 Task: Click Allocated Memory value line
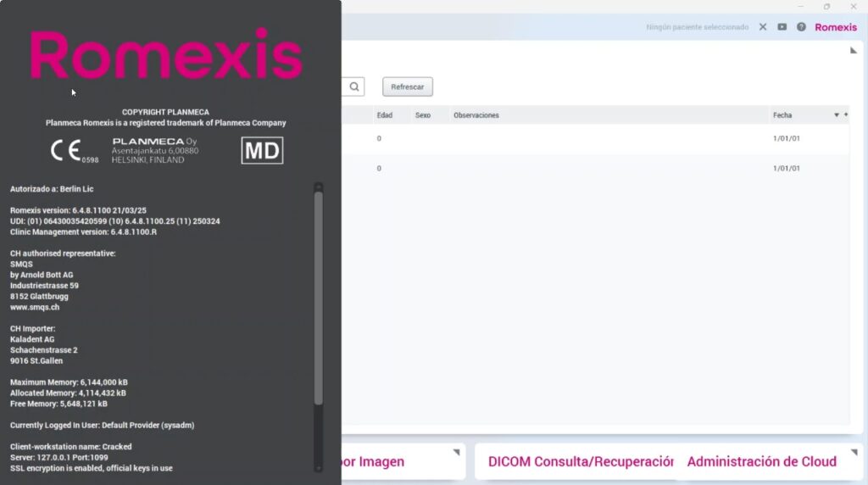pyautogui.click(x=68, y=393)
